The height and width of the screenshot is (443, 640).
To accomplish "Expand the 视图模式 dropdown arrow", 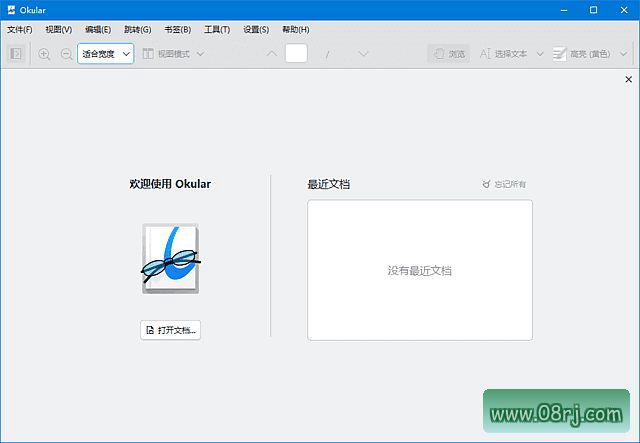I will pos(200,53).
